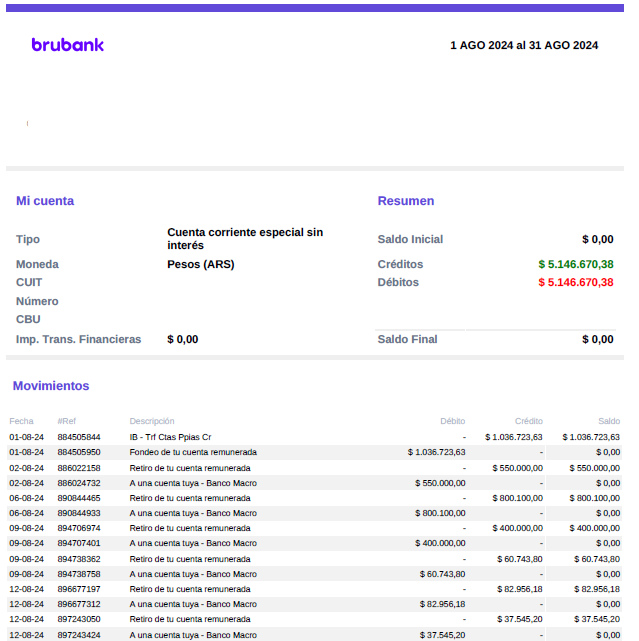Click the 'Fecha' column header

tap(21, 421)
